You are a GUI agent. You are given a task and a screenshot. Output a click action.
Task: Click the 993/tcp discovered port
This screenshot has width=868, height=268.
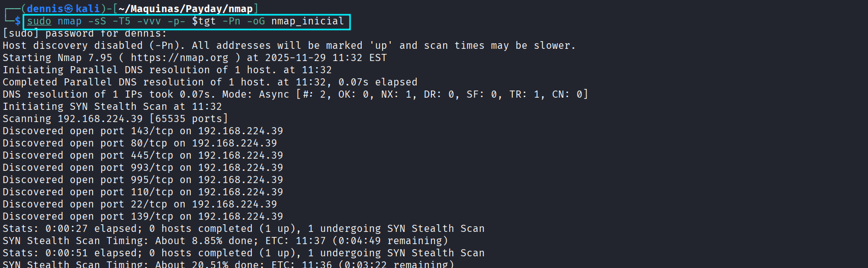152,167
